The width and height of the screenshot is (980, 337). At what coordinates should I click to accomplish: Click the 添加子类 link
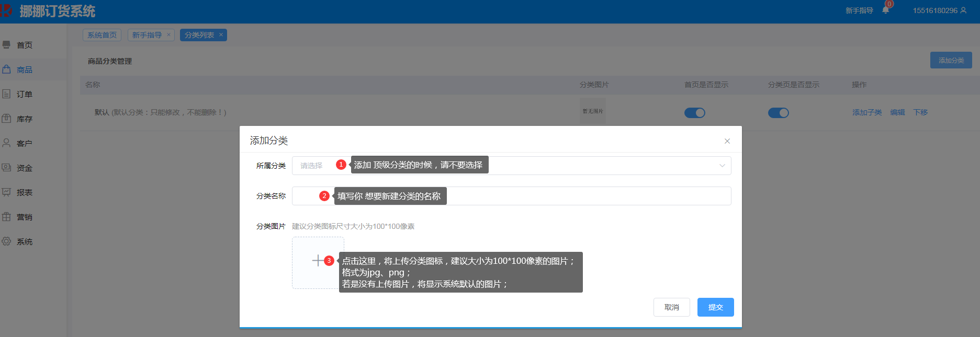point(866,112)
